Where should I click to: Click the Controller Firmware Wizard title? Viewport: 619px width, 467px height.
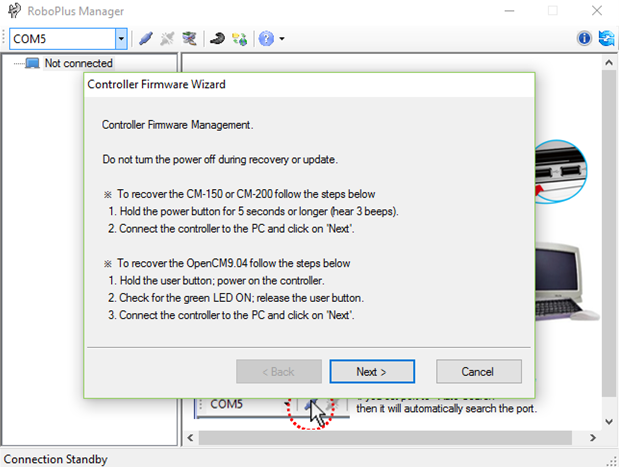[156, 84]
